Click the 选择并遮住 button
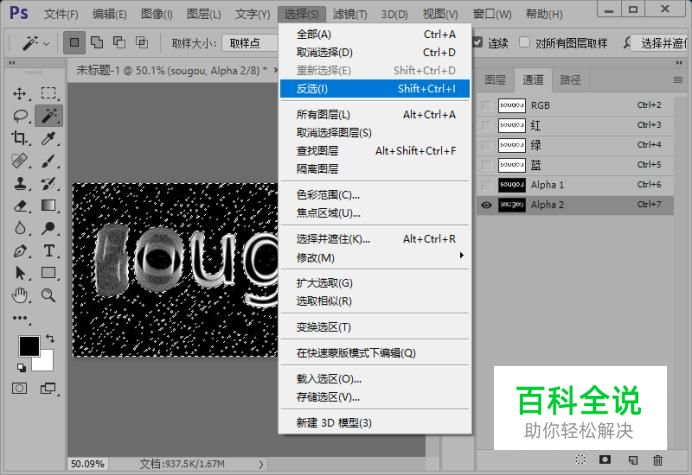The image size is (692, 475). coord(660,43)
